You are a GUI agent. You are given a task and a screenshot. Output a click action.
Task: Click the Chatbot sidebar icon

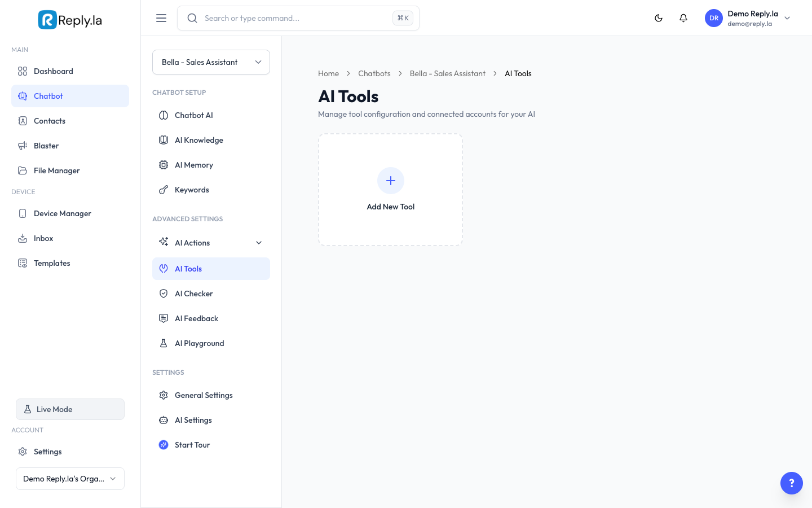(23, 96)
